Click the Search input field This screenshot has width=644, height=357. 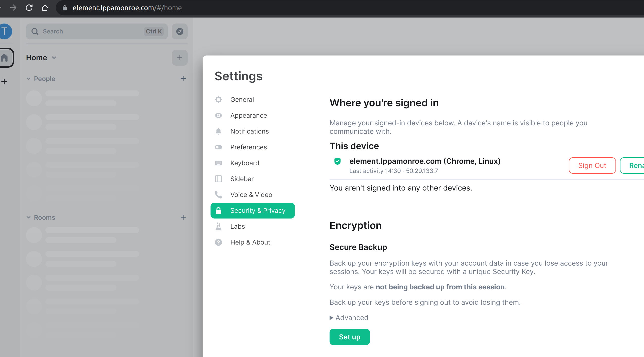[97, 31]
